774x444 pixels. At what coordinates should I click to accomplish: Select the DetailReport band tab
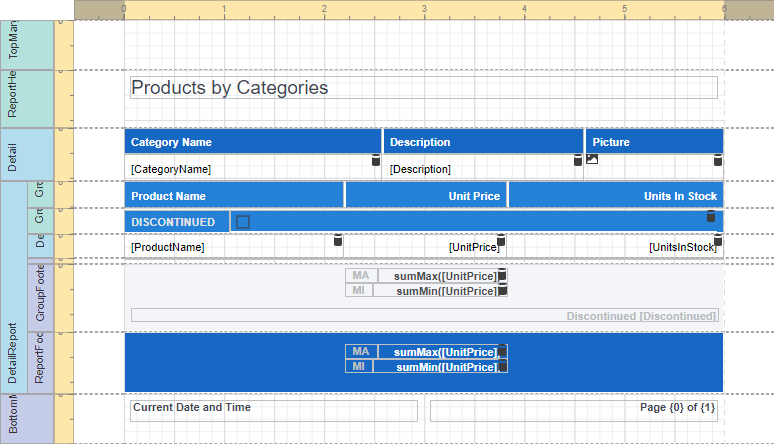[13, 354]
